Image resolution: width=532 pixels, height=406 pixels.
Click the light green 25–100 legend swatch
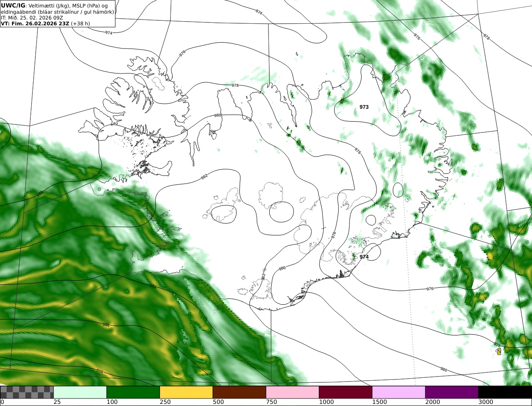(x=80, y=392)
